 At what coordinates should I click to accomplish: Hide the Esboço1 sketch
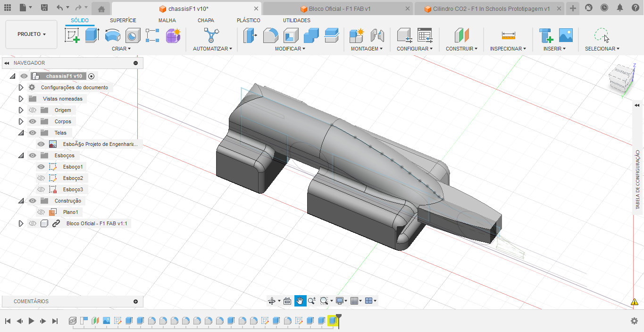[x=41, y=166]
